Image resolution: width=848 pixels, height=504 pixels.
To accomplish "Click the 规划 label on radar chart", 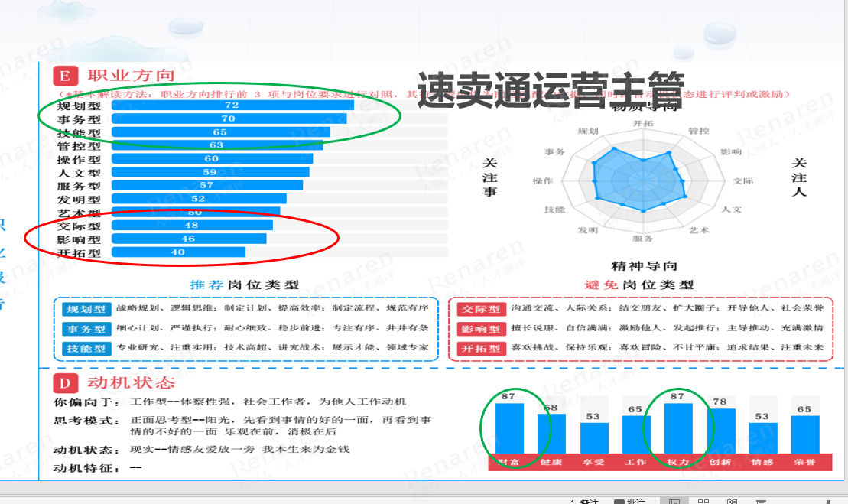I will point(588,131).
